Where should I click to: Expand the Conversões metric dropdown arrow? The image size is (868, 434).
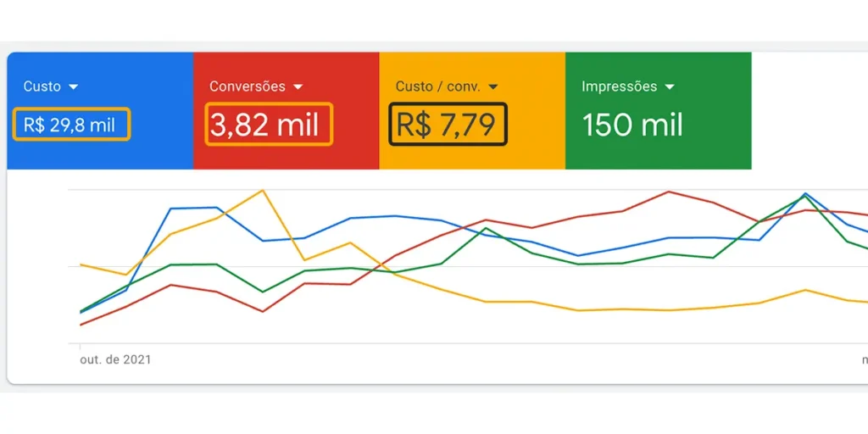click(x=298, y=87)
